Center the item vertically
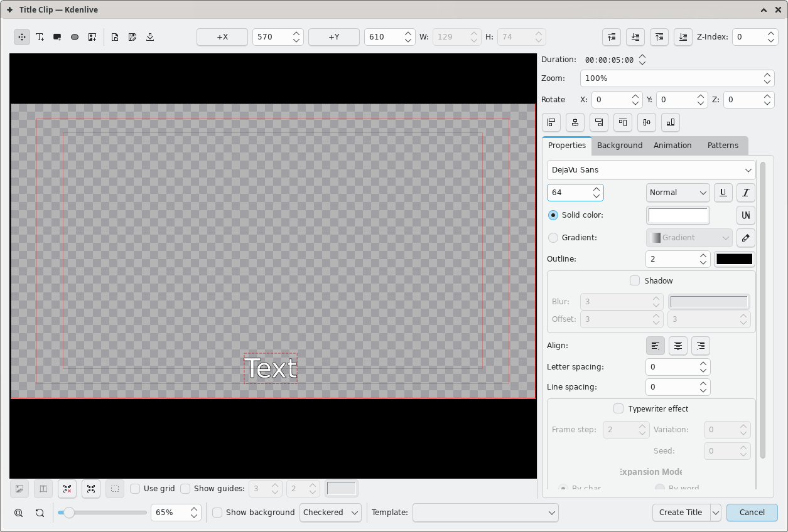The image size is (788, 532). 647,122
